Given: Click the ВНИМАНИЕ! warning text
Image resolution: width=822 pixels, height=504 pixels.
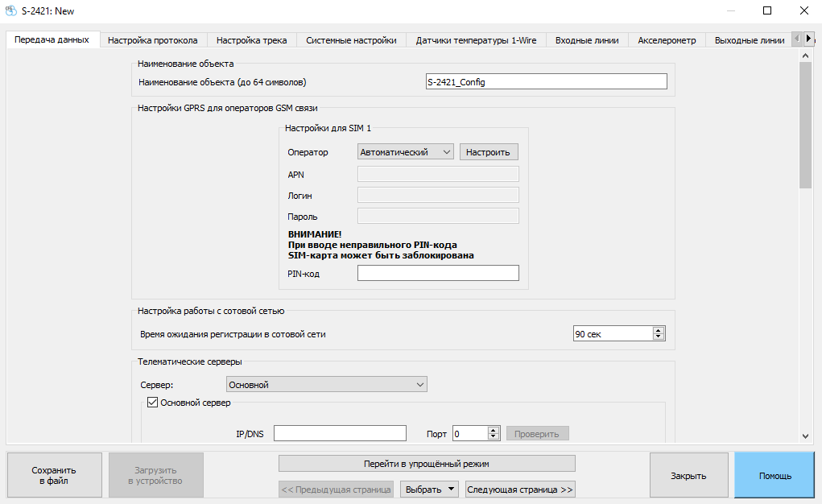Looking at the screenshot, I should [x=315, y=234].
